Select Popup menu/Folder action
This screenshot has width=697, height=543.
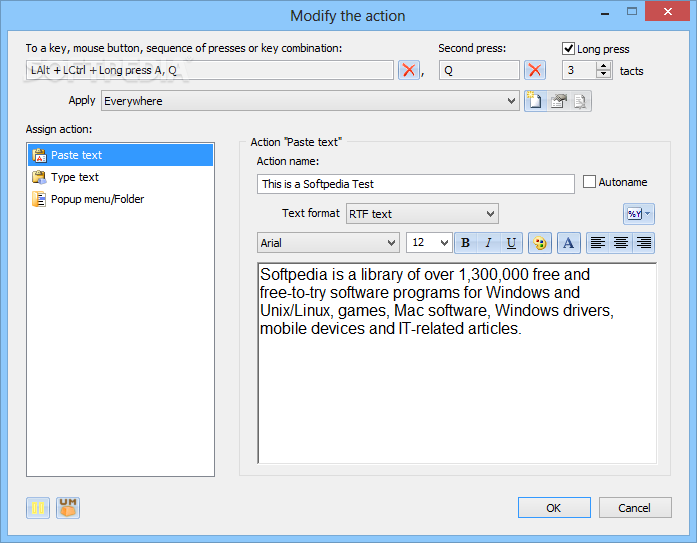120,199
